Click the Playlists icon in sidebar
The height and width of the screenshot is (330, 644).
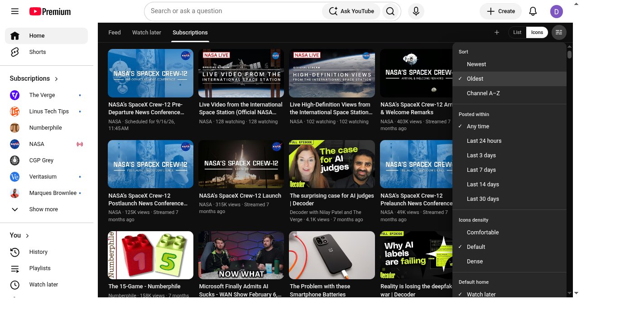15,268
